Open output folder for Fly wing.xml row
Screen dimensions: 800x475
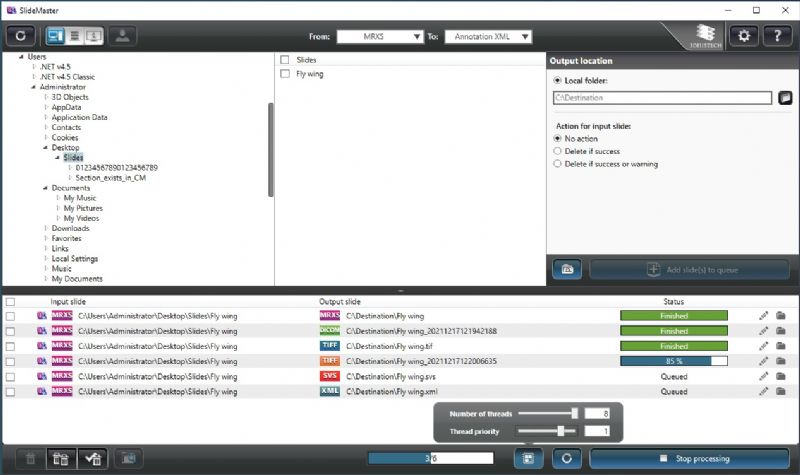(781, 391)
